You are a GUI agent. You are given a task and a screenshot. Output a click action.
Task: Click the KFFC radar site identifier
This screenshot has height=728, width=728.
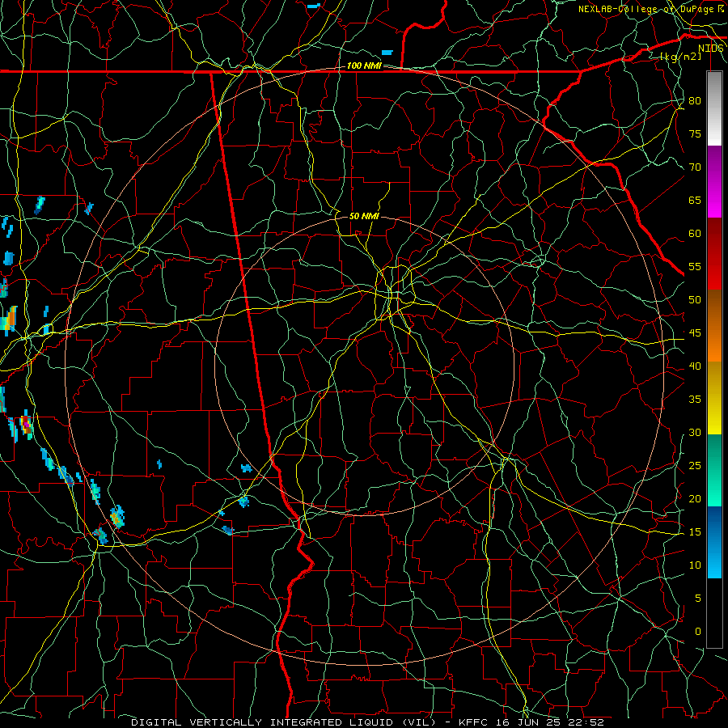tap(474, 722)
